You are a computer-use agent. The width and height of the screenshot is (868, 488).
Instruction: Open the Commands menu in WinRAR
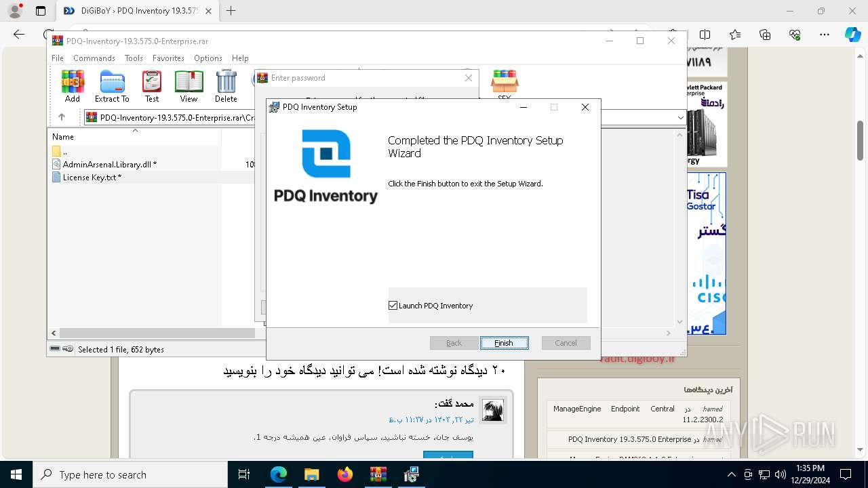point(94,58)
